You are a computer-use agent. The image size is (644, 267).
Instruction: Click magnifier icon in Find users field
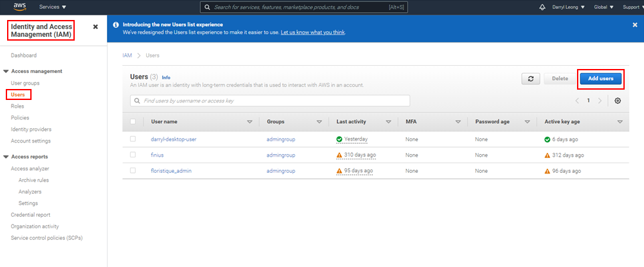coord(137,101)
